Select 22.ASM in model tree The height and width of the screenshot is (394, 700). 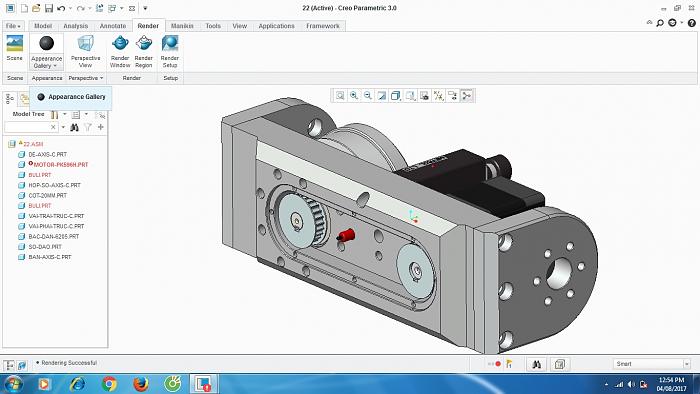point(33,144)
